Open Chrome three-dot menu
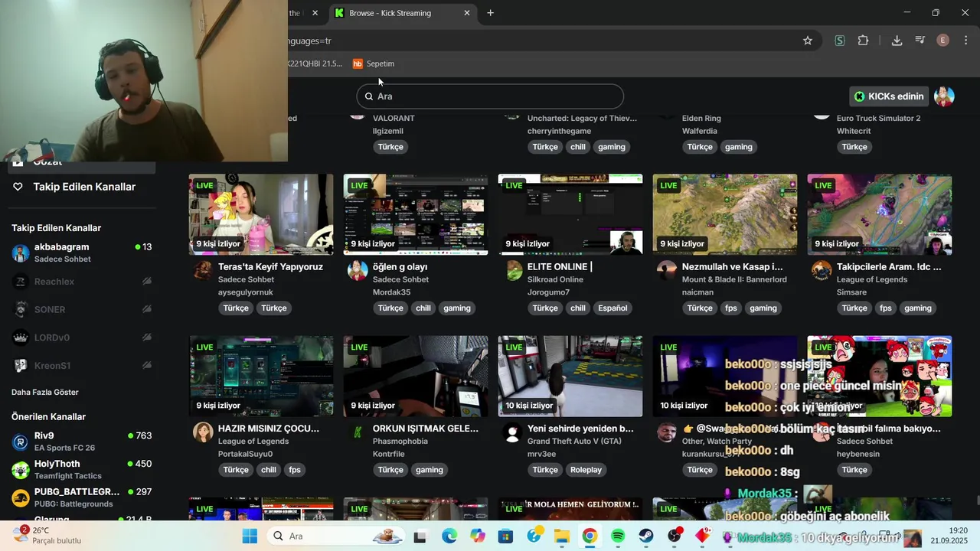Viewport: 980px width, 551px height. click(x=965, y=41)
